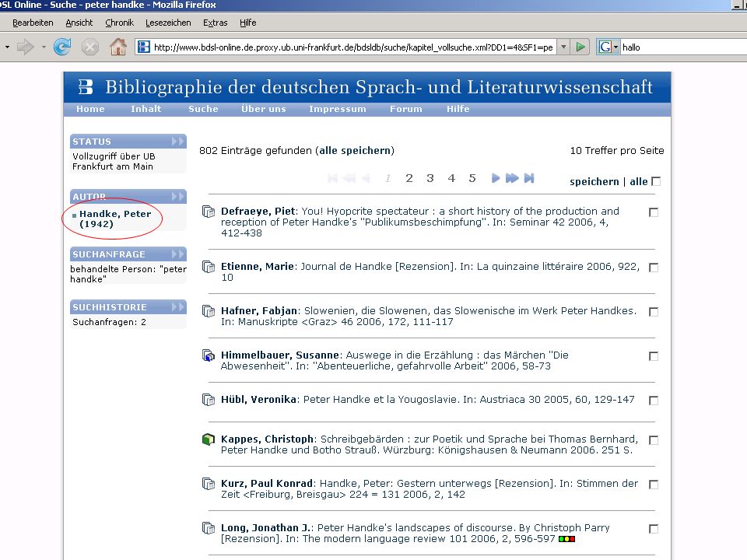Screen dimensions: 747x560
Task: Click the 'speichern' link above results
Action: 594,181
